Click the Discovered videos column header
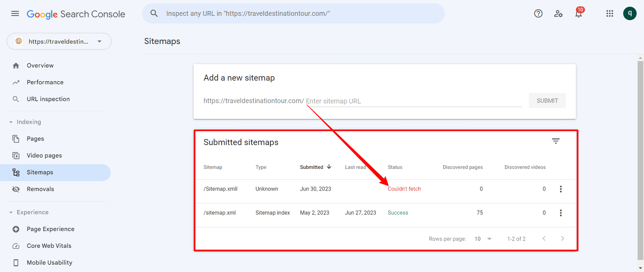The width and height of the screenshot is (644, 272). [525, 167]
